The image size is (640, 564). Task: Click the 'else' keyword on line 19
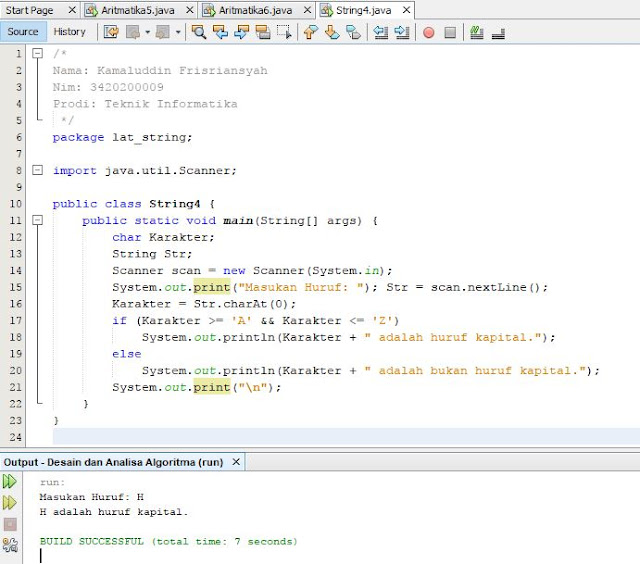click(x=127, y=354)
